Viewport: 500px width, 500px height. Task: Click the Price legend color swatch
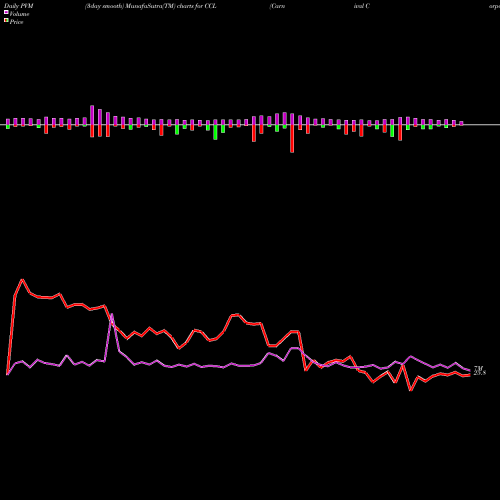pyautogui.click(x=6, y=21)
